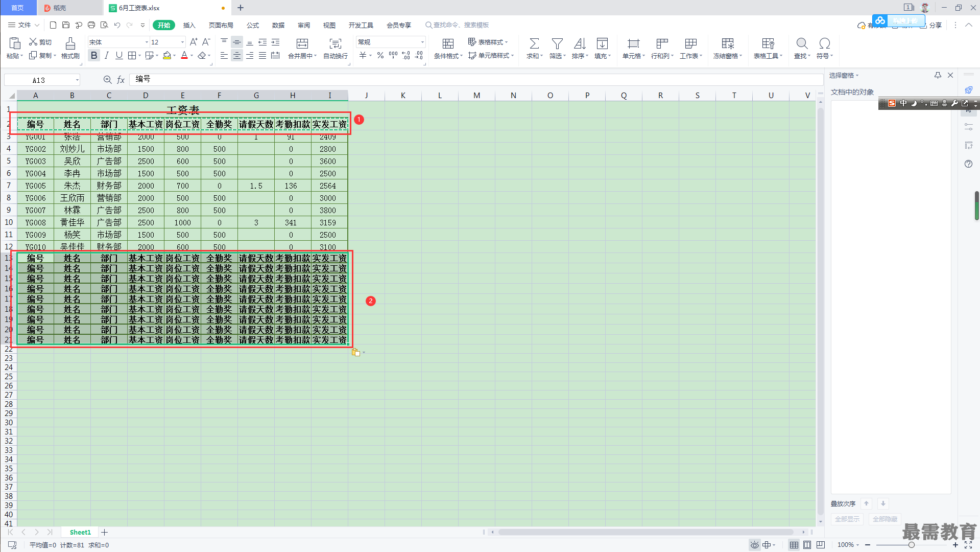The height and width of the screenshot is (552, 980).
Task: Toggle Bold formatting
Action: pos(94,55)
